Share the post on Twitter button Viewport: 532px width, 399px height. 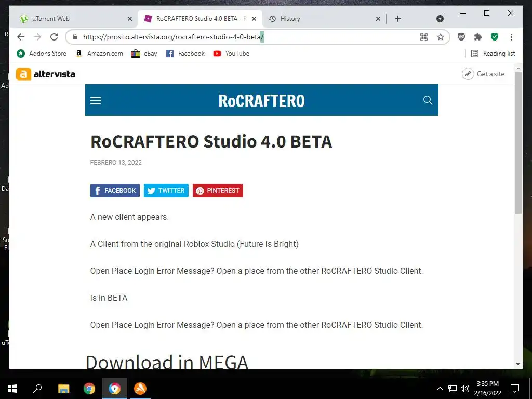pyautogui.click(x=166, y=191)
